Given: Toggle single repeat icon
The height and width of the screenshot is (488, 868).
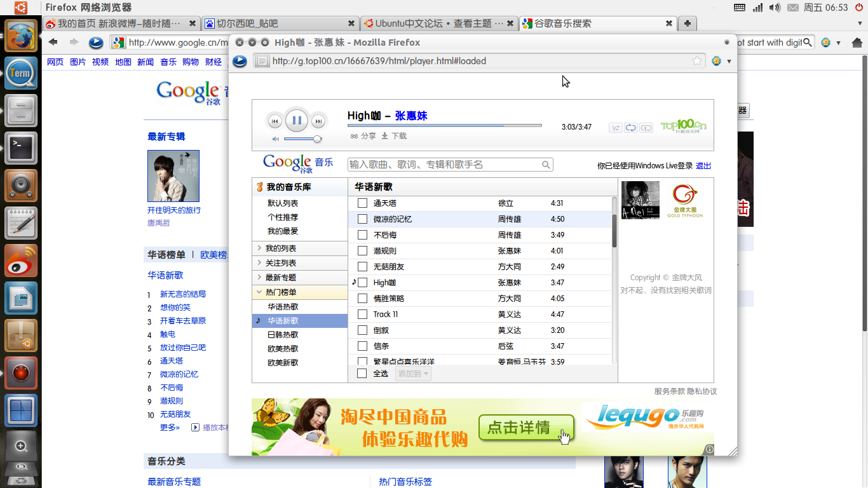Looking at the screenshot, I should point(646,128).
